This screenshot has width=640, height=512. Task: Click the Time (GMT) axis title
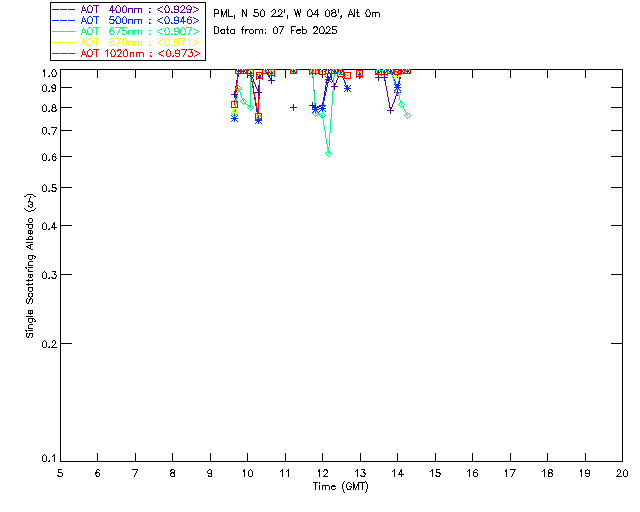point(341,486)
